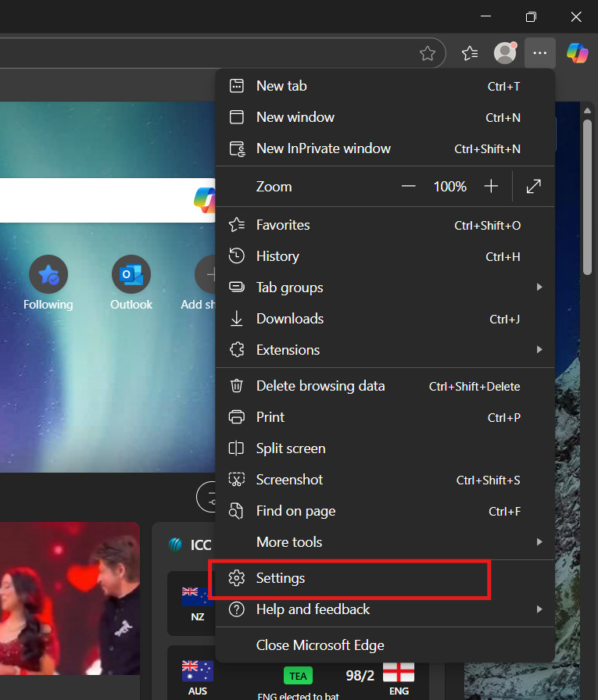Decrease zoom with the minus button
Screen dimensions: 598x700
tap(408, 186)
